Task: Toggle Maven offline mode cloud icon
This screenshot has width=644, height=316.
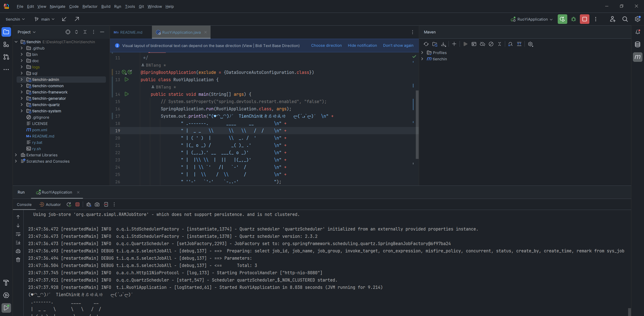Action: (x=482, y=44)
